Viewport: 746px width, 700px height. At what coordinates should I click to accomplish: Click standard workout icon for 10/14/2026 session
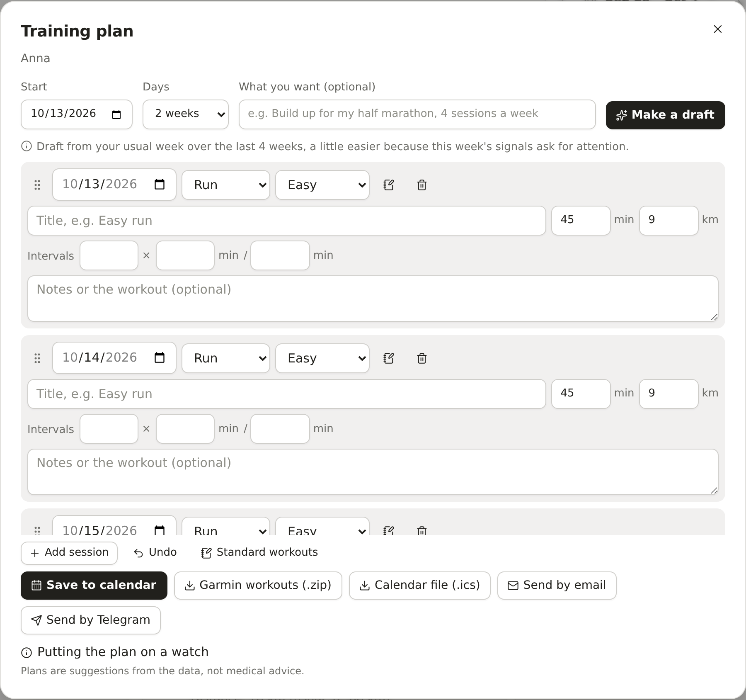[389, 358]
